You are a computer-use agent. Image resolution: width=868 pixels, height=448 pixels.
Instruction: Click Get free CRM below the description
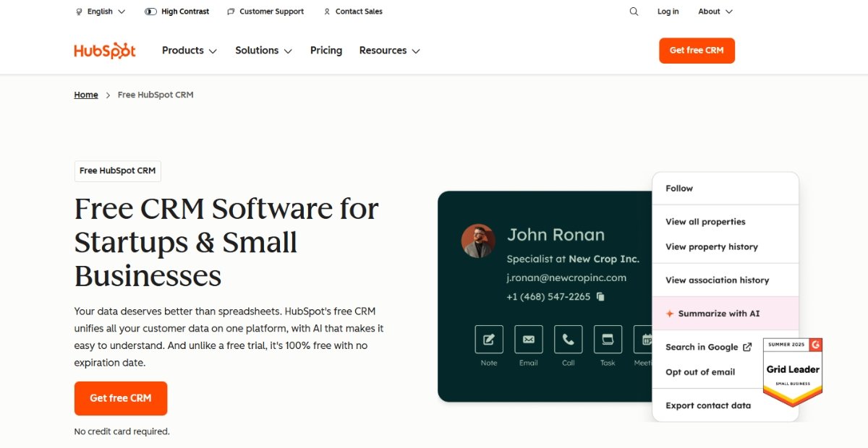click(121, 398)
